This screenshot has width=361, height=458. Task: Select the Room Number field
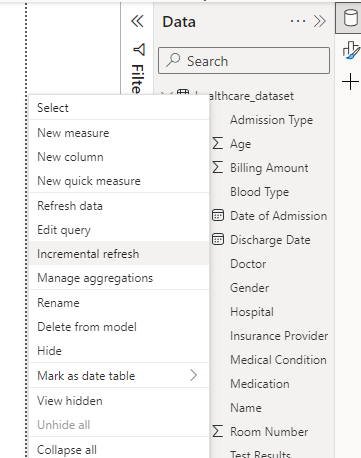(x=269, y=432)
